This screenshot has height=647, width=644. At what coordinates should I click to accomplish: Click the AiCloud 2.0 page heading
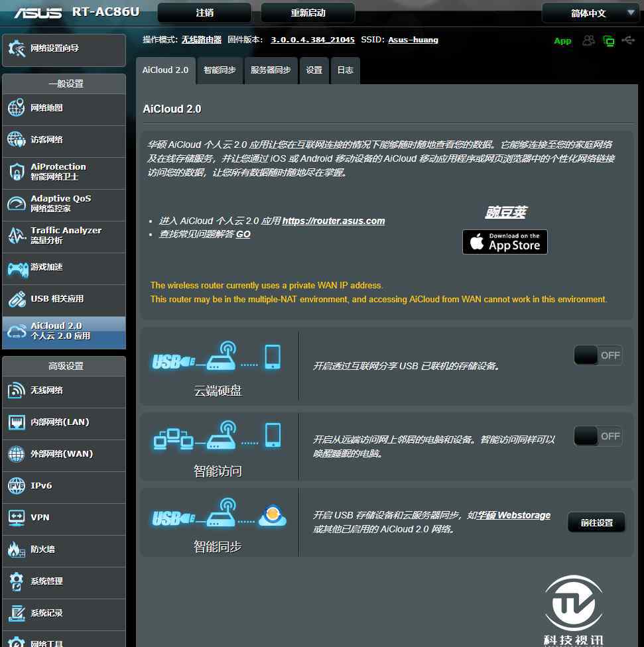click(x=172, y=109)
